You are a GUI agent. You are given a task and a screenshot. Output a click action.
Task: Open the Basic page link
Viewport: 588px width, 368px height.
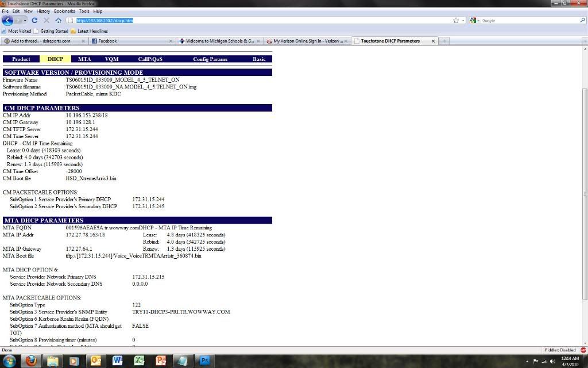pyautogui.click(x=259, y=59)
